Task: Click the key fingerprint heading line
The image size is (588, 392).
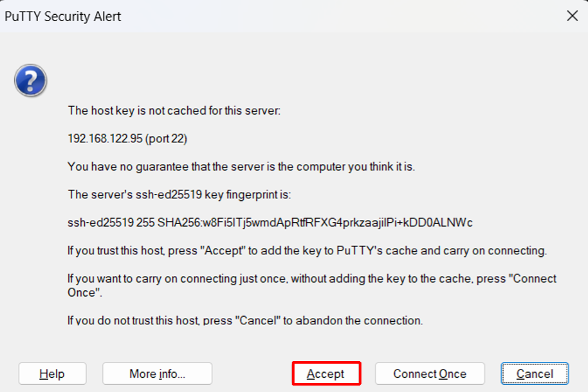Action: coord(179,194)
